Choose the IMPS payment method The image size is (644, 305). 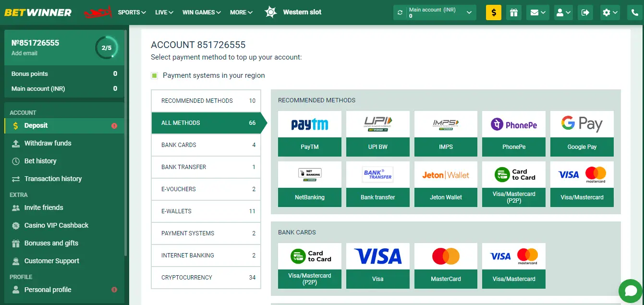pos(446,134)
